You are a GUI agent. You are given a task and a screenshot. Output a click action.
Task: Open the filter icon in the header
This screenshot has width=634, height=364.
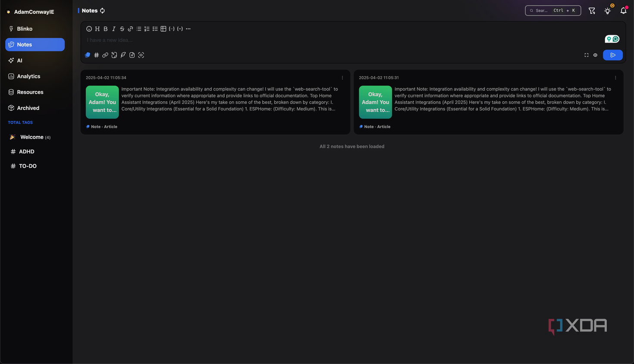[592, 11]
